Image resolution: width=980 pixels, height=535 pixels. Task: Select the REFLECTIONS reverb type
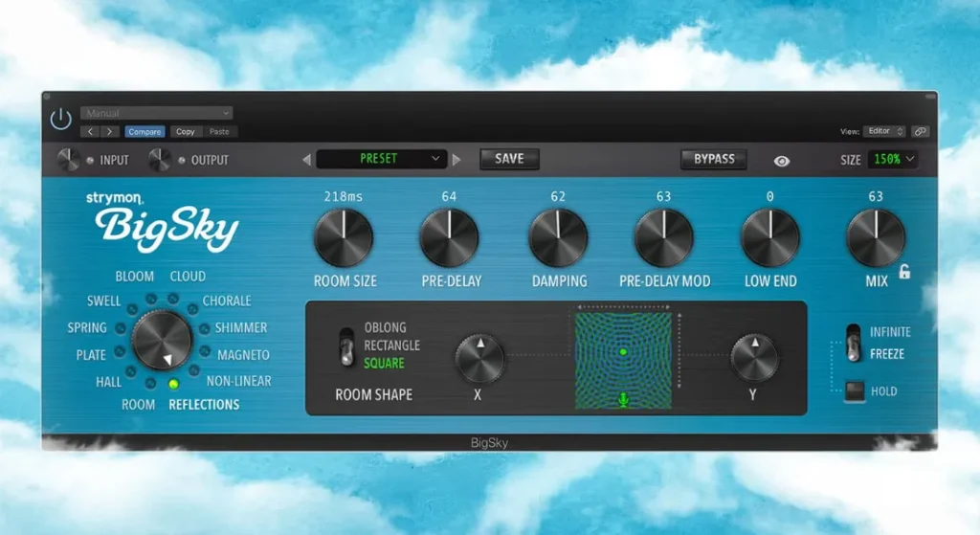pos(204,405)
